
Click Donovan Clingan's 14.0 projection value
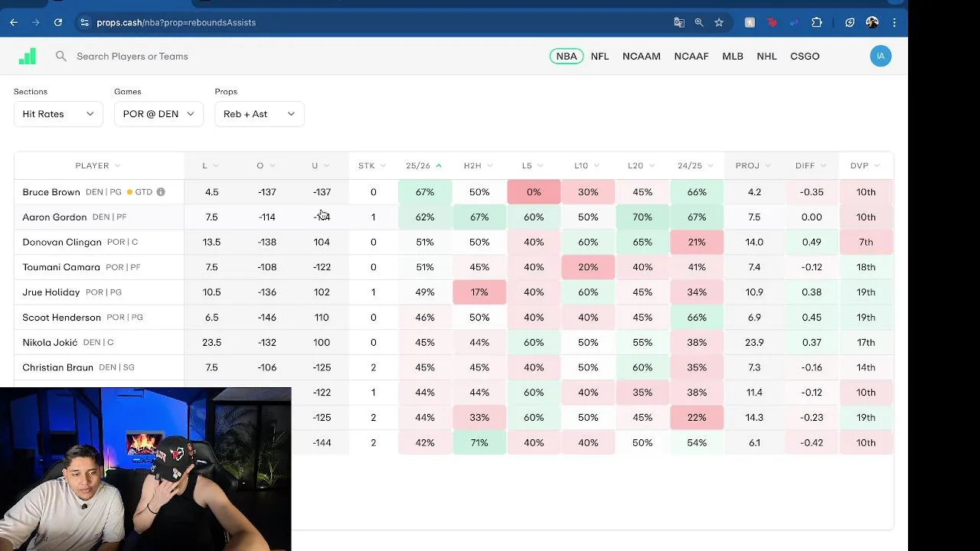click(754, 242)
